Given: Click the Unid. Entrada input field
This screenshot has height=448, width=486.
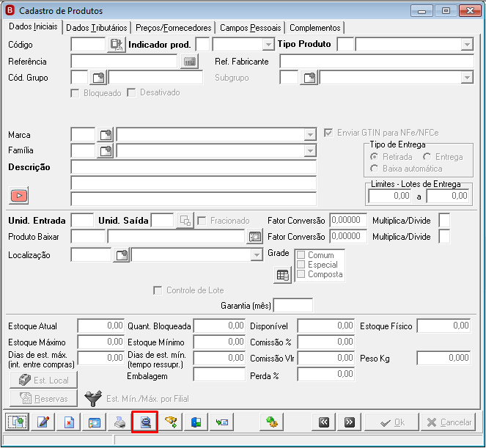Looking at the screenshot, I should [82, 221].
